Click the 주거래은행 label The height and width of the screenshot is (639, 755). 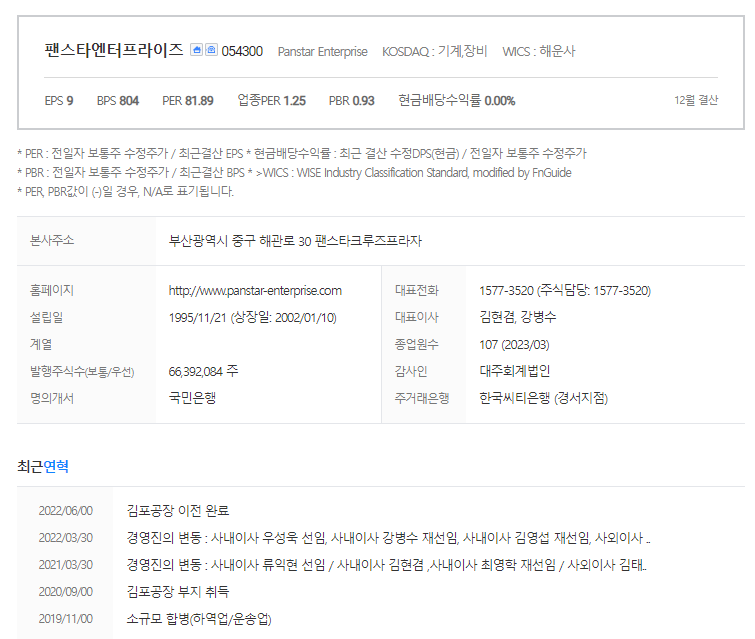pyautogui.click(x=422, y=398)
